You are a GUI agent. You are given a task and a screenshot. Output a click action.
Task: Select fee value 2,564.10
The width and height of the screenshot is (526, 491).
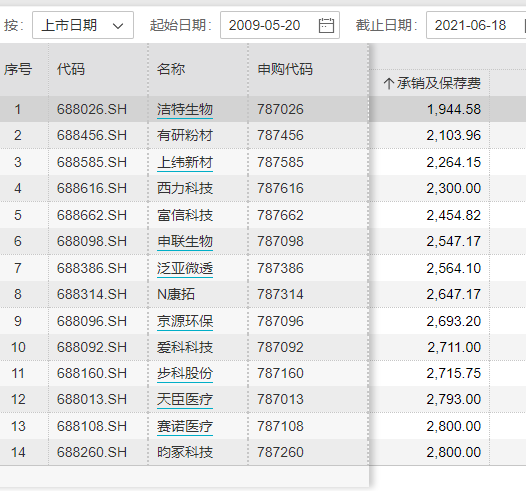[454, 268]
